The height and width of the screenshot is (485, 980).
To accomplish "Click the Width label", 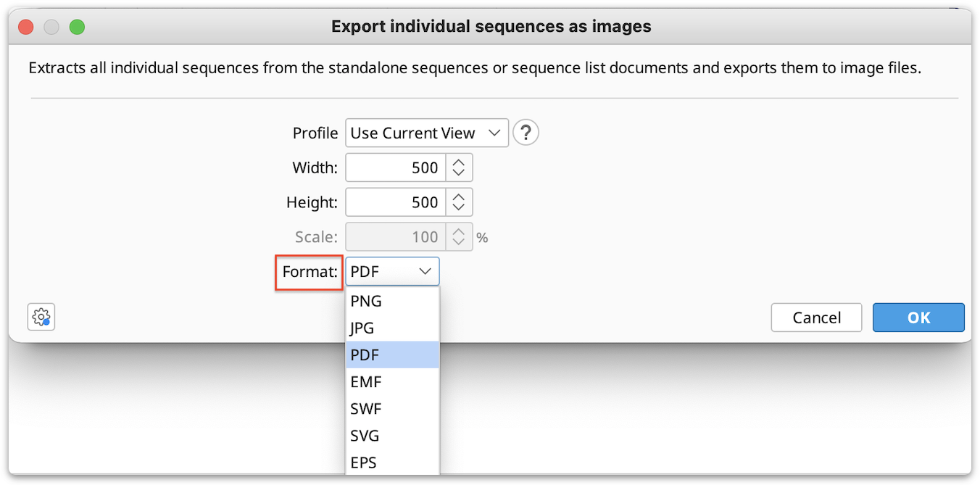I will point(315,167).
